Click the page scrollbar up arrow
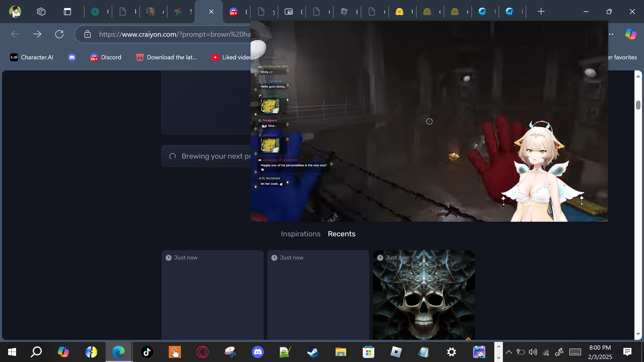Image resolution: width=644 pixels, height=362 pixels. coord(638,76)
